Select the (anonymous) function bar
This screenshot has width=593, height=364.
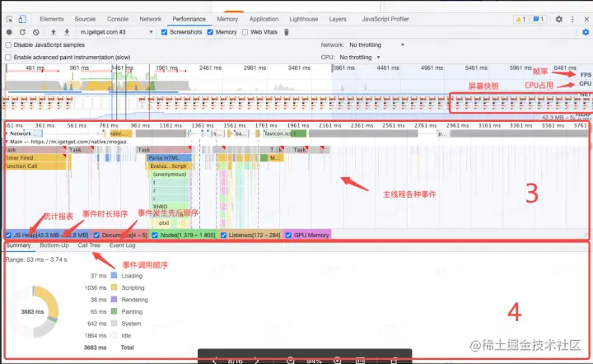tap(170, 175)
